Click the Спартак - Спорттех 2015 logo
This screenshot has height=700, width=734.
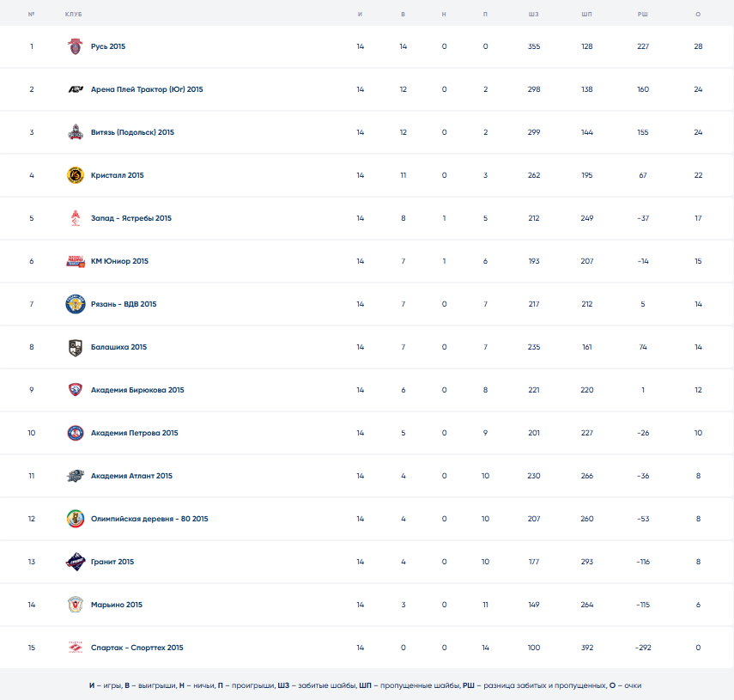[x=76, y=648]
